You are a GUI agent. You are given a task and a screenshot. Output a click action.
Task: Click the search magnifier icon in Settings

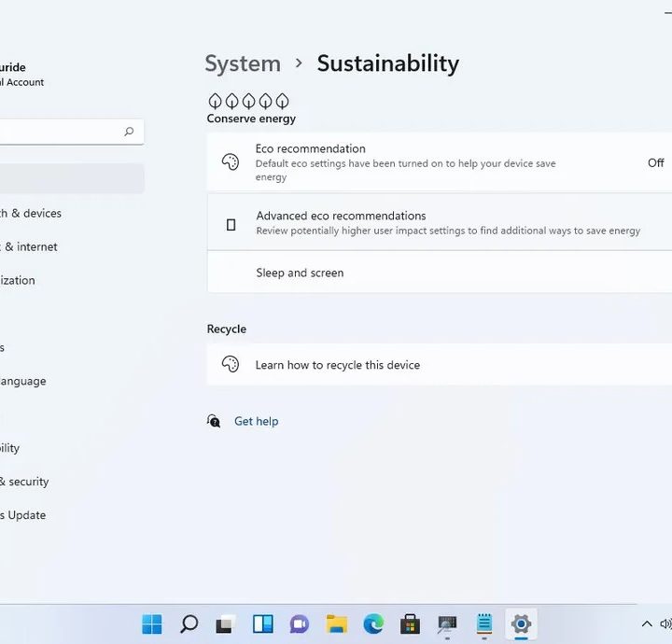(x=129, y=132)
